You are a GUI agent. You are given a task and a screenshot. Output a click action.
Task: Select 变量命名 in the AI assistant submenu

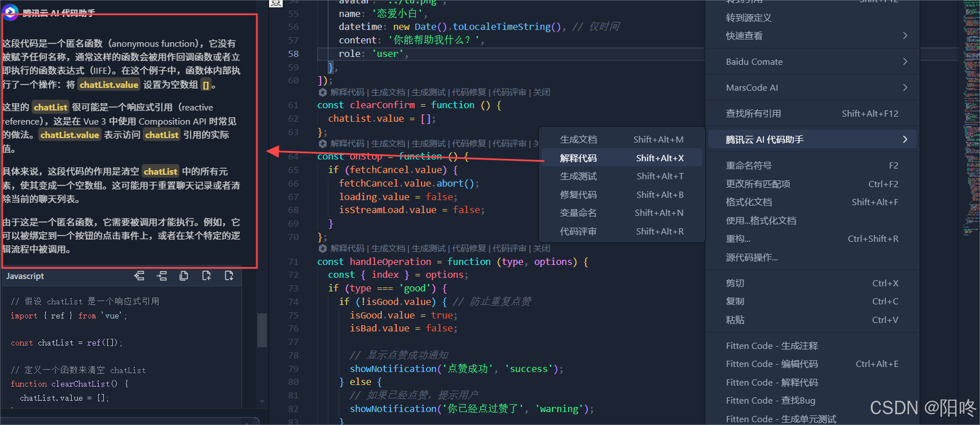point(622,213)
